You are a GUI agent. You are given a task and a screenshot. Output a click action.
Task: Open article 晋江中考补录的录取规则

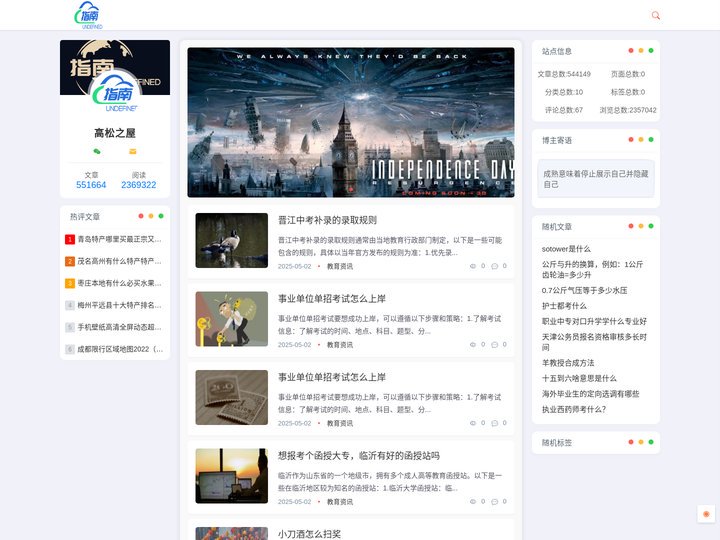(x=327, y=220)
